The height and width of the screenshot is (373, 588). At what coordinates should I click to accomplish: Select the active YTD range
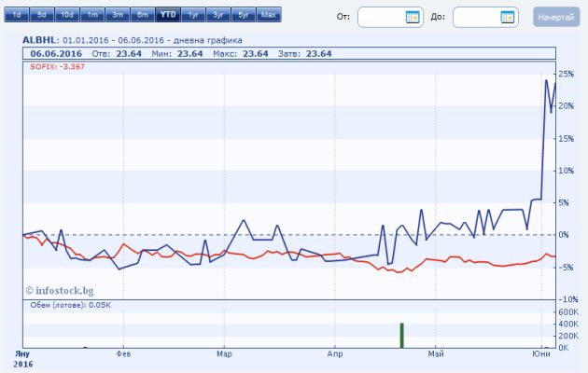(x=167, y=16)
